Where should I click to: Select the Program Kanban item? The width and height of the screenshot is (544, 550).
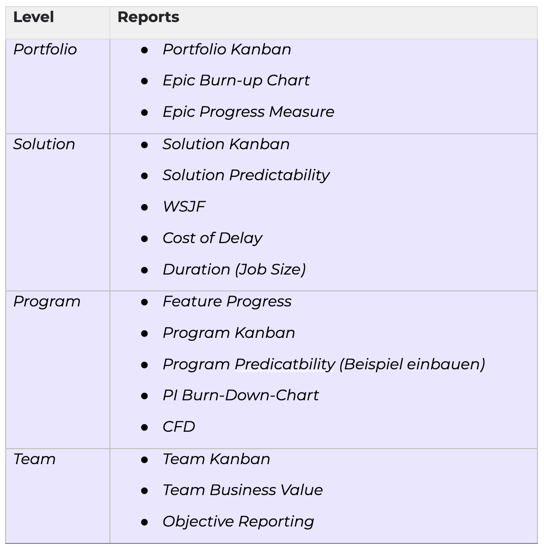[229, 333]
